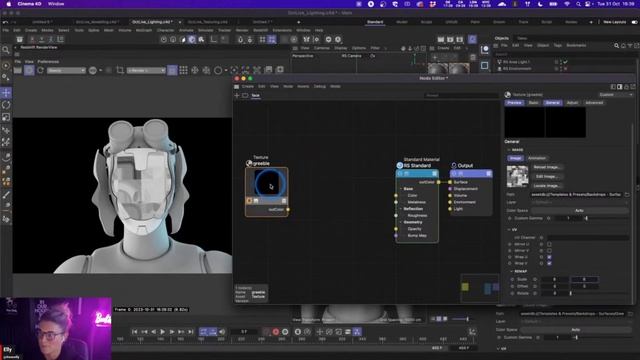Click the search icon in Objects panel
The image size is (640, 360).
point(616,46)
